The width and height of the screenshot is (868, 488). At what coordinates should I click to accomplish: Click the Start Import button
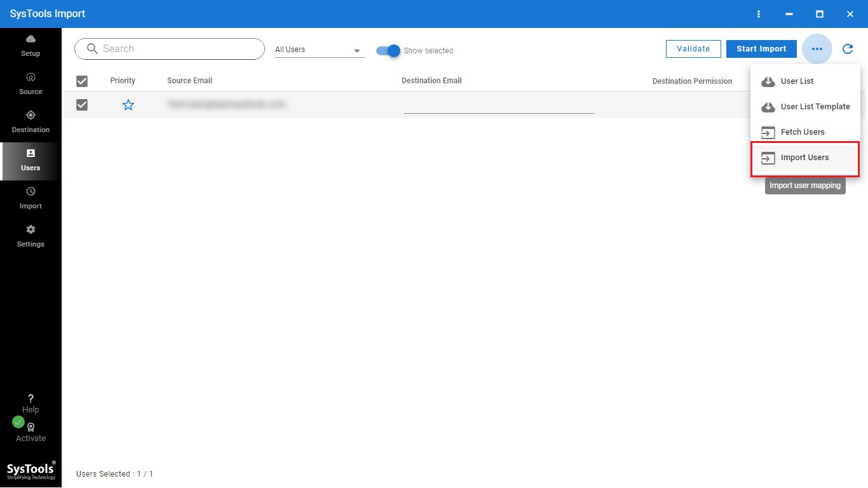pyautogui.click(x=761, y=49)
